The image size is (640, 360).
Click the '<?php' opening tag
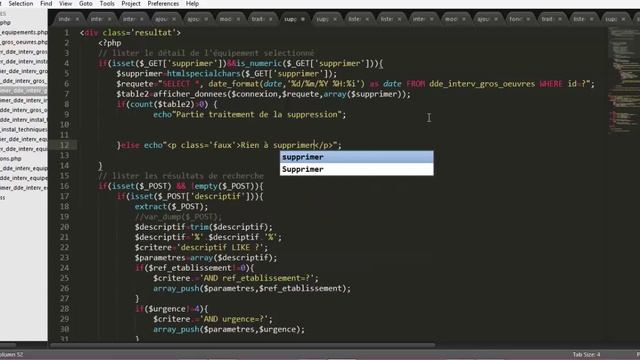pos(110,43)
